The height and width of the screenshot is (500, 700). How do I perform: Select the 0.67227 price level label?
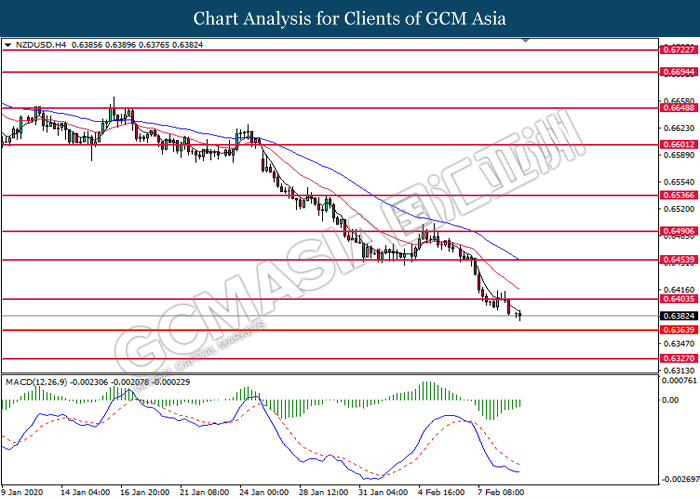[679, 50]
